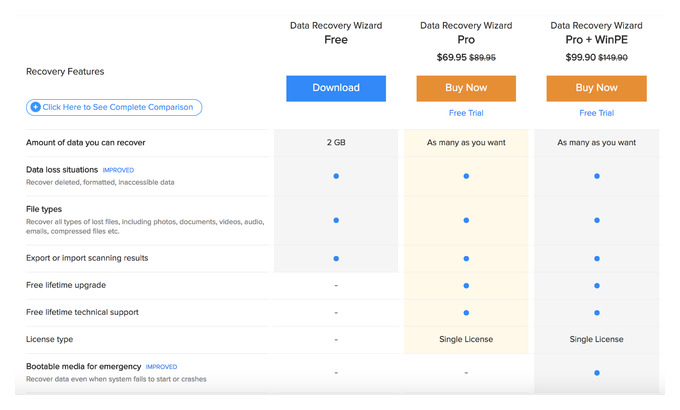Click IMPROVED badge beside Bootable media
This screenshot has height=410, width=680.
[161, 367]
